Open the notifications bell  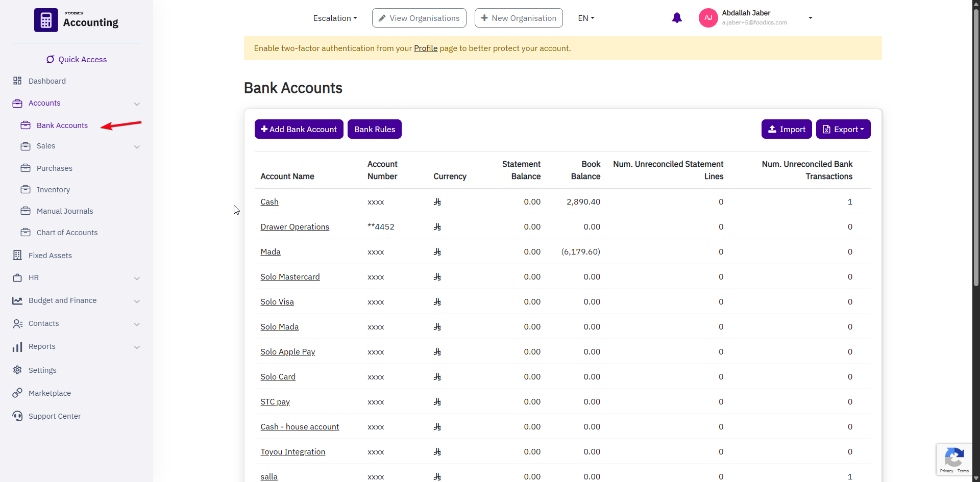677,17
